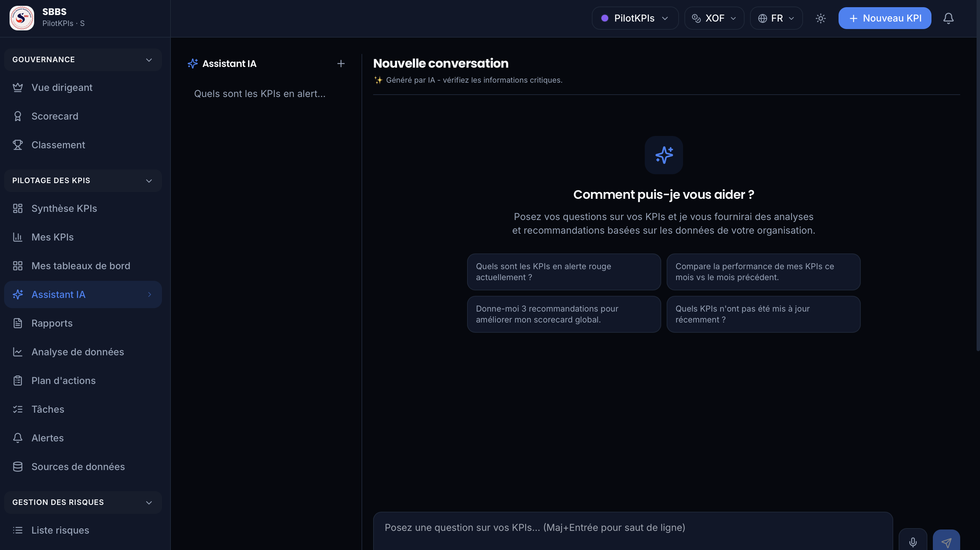
Task: Open the PilotKPIs workspace dropdown
Action: click(635, 18)
